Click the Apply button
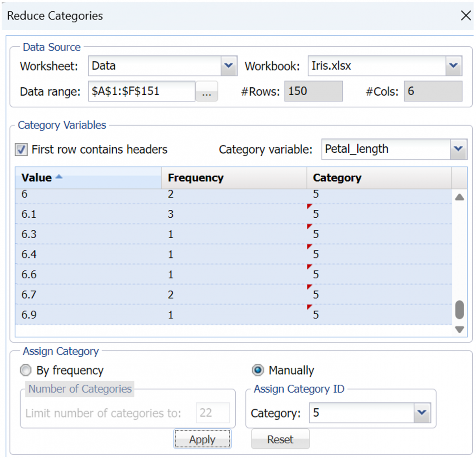Screen dimensions: 476x458 (x=202, y=439)
